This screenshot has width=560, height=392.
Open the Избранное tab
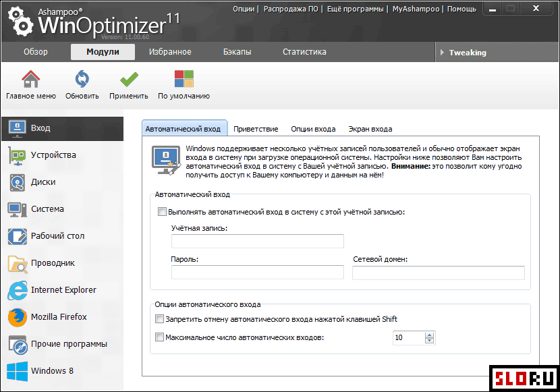click(x=170, y=52)
